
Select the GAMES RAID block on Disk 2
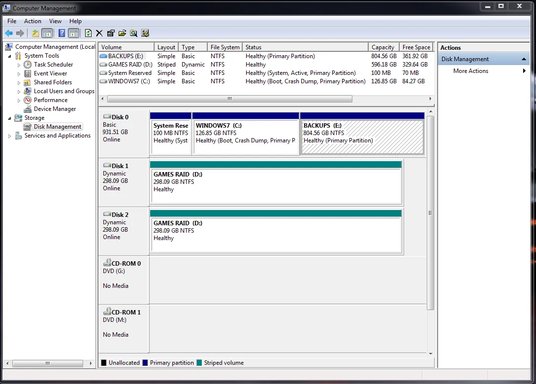point(276,231)
